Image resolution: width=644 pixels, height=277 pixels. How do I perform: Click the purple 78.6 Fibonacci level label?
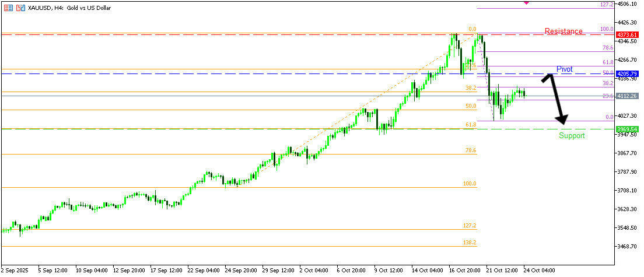click(607, 48)
